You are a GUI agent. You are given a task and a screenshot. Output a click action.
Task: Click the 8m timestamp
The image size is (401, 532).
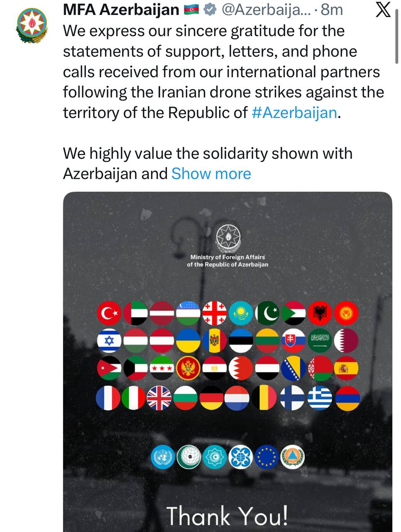pyautogui.click(x=332, y=9)
